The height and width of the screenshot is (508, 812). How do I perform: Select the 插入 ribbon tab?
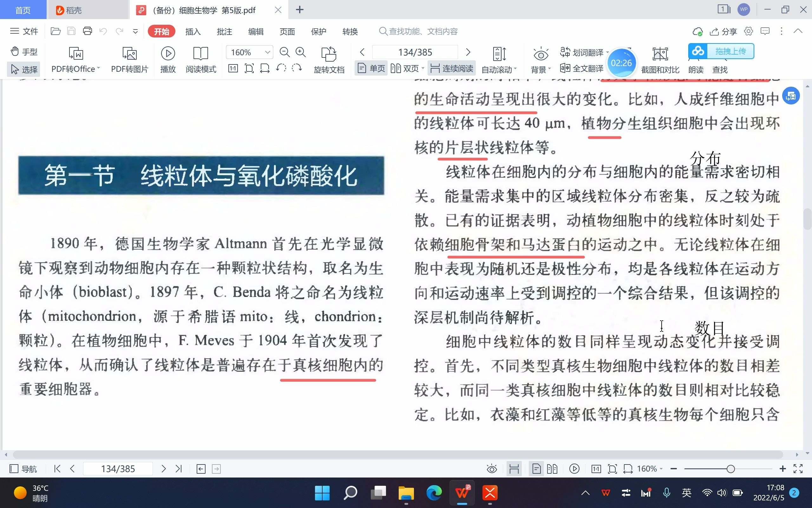(x=193, y=31)
